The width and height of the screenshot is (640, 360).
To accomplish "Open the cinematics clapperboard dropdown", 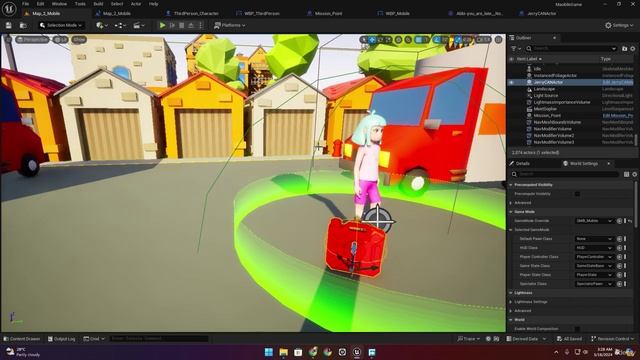I will 139,25.
